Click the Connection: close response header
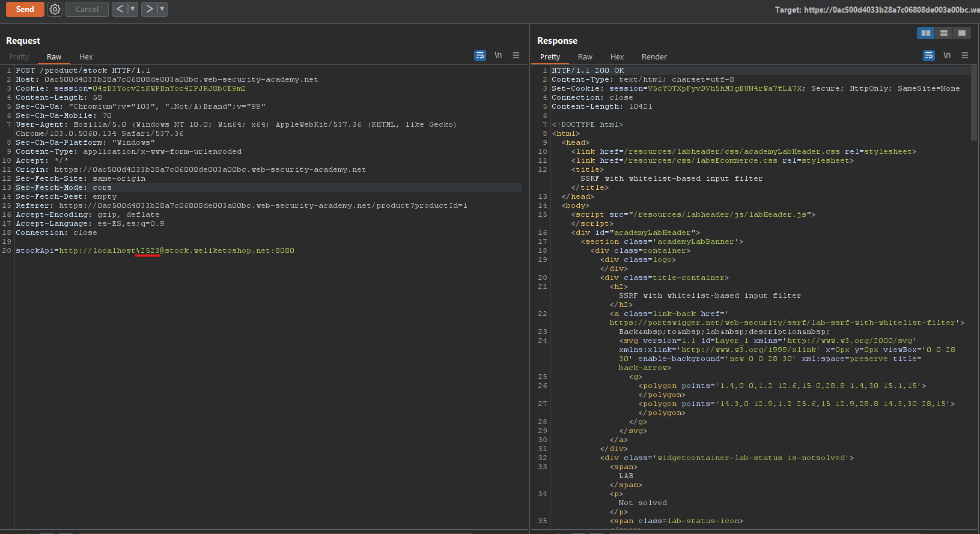The image size is (980, 534). point(592,97)
